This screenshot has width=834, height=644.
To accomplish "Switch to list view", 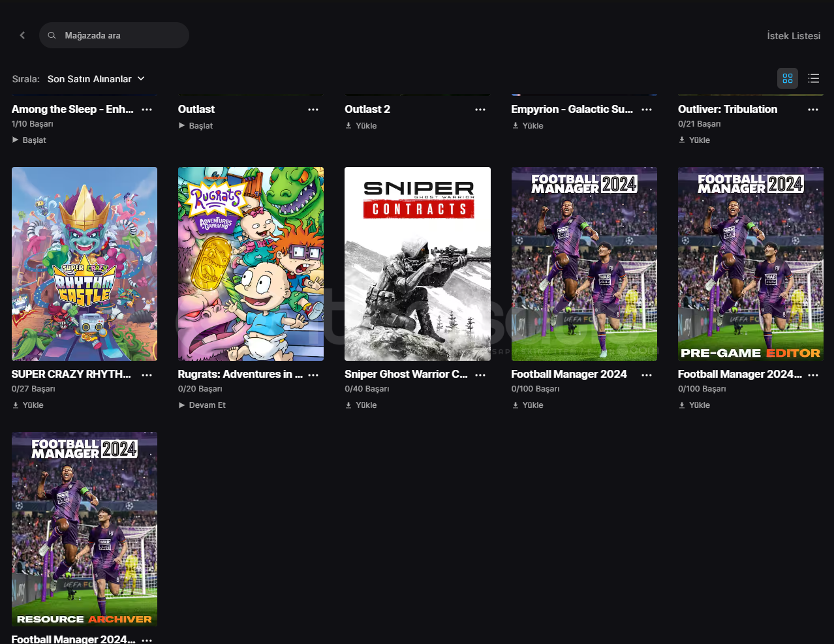I will tap(813, 78).
